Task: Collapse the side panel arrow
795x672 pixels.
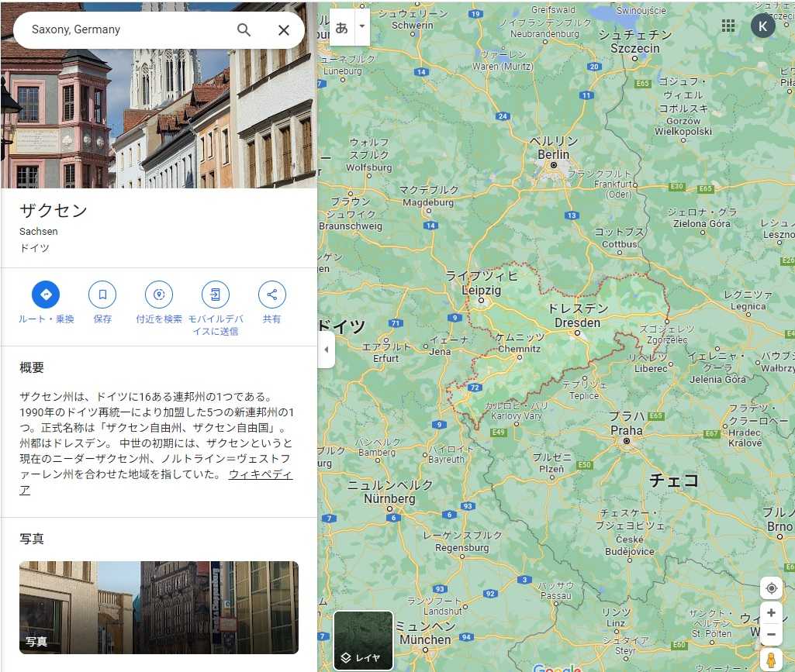Action: [326, 350]
